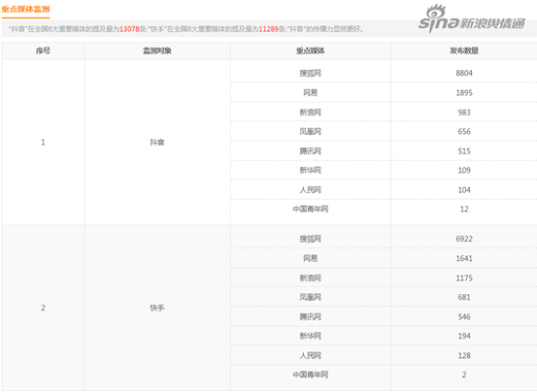The height and width of the screenshot is (392, 537).
Task: Click 人民网 in the row with 128
Action: pos(311,355)
